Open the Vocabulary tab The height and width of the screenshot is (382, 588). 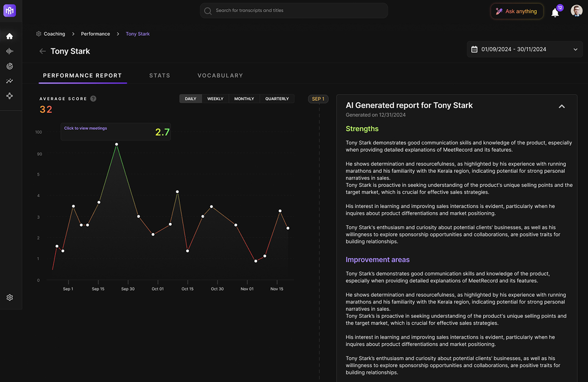click(x=220, y=75)
